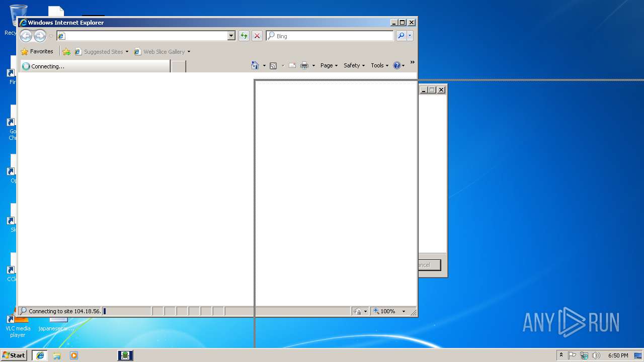Image resolution: width=644 pixels, height=362 pixels.
Task: Click the Internet Explorer title bar icon
Action: 23,22
